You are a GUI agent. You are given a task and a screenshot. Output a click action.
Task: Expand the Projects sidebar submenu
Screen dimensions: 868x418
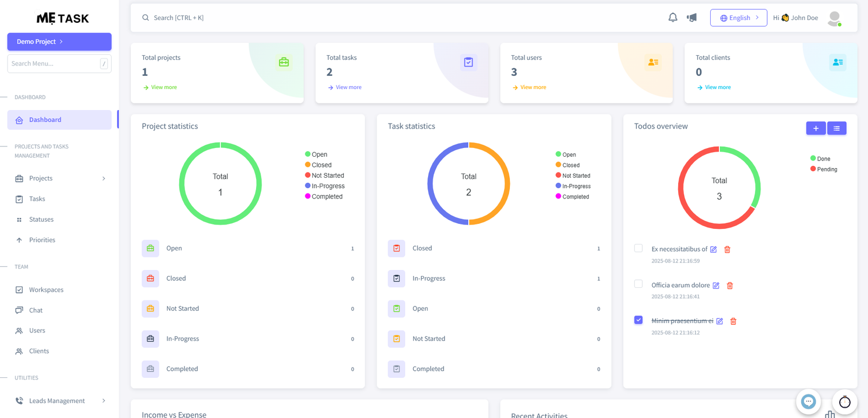(x=104, y=178)
